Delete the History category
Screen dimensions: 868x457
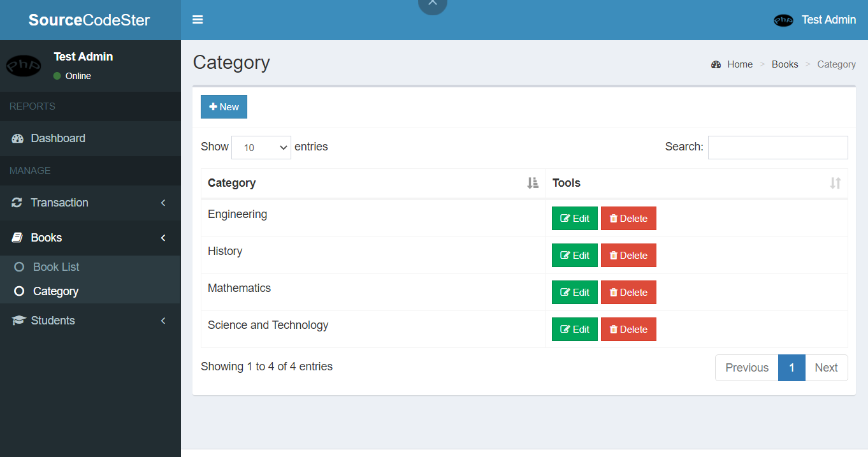[628, 255]
